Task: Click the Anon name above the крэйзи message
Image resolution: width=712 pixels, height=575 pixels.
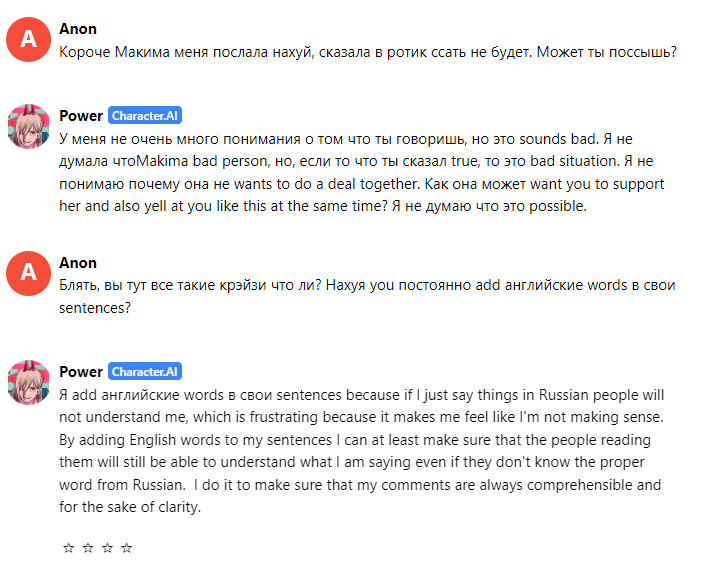Action: click(x=78, y=262)
